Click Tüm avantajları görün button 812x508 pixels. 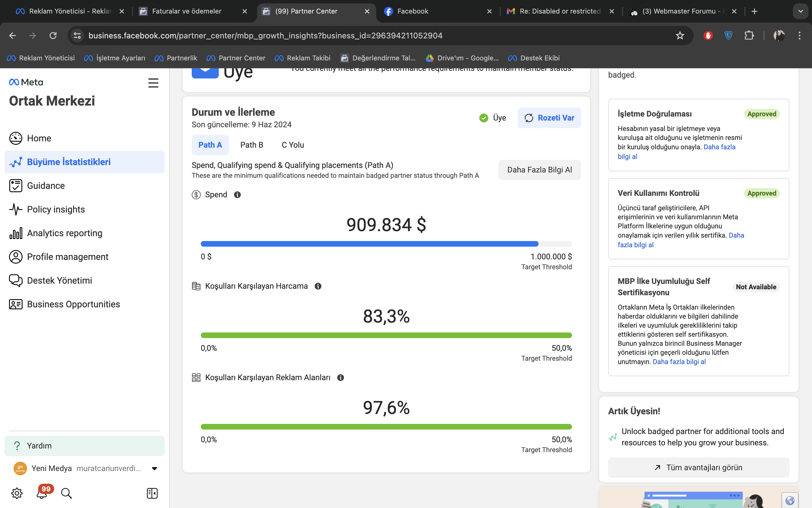699,467
